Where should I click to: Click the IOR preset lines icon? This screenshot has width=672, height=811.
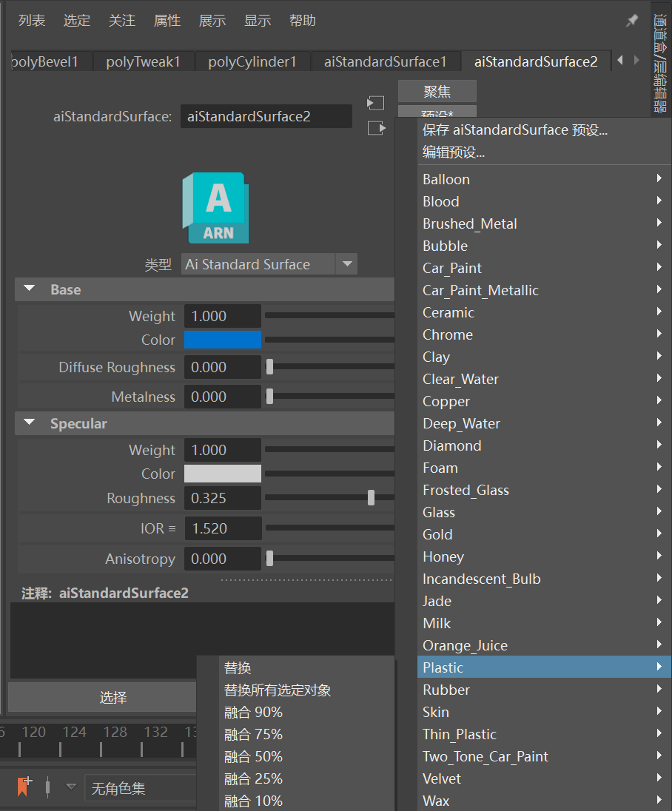pos(172,528)
